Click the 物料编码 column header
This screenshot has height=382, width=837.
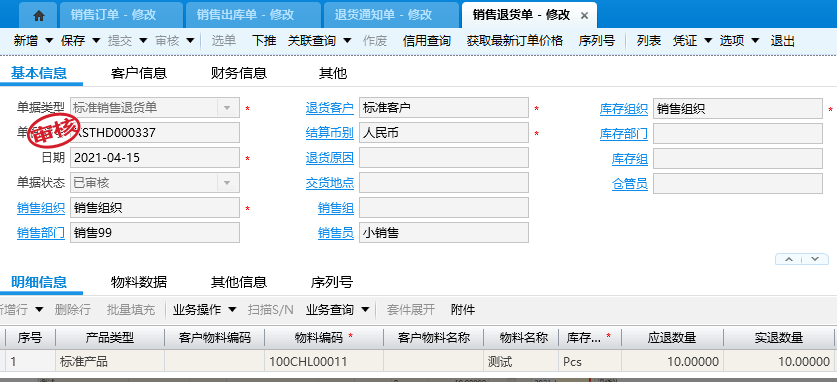(x=324, y=338)
